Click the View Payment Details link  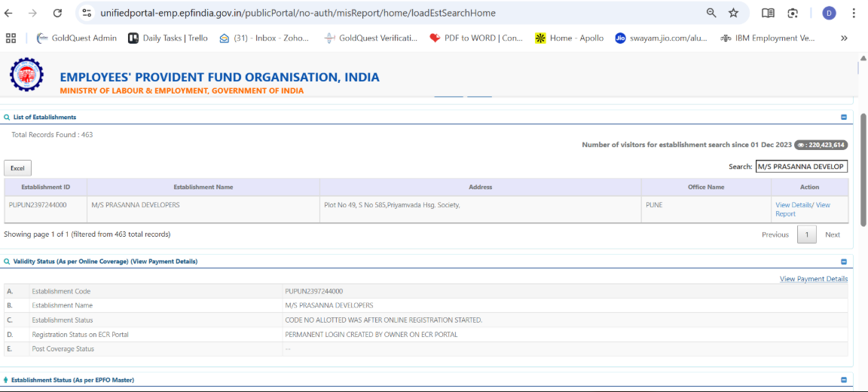click(x=813, y=279)
